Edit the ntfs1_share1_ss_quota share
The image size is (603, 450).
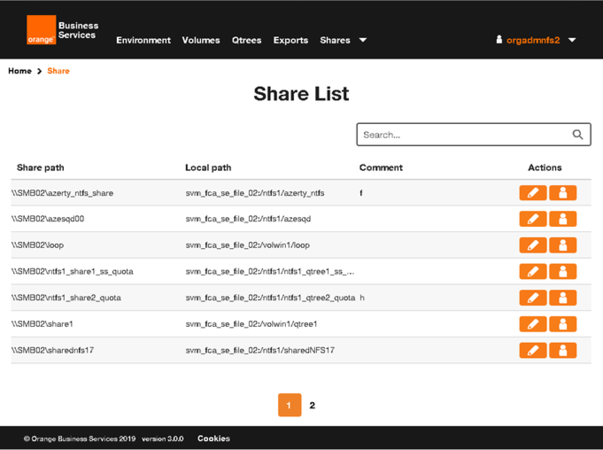coord(533,271)
